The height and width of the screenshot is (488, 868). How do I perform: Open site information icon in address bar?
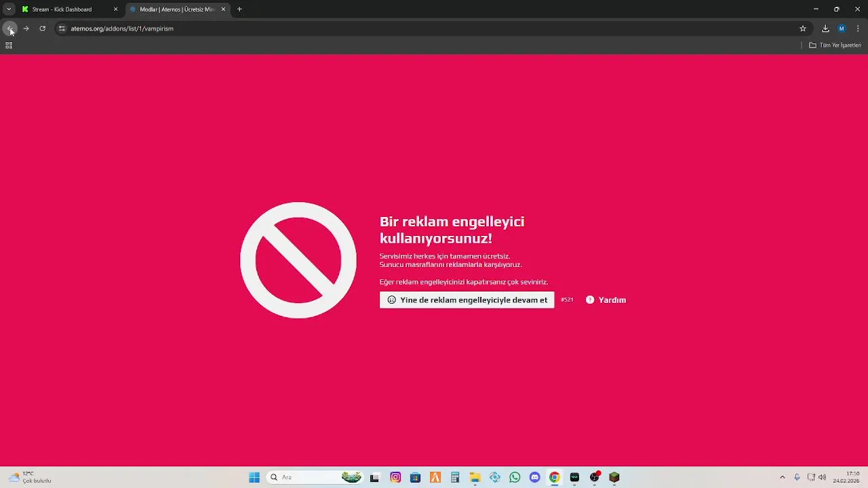coord(62,28)
